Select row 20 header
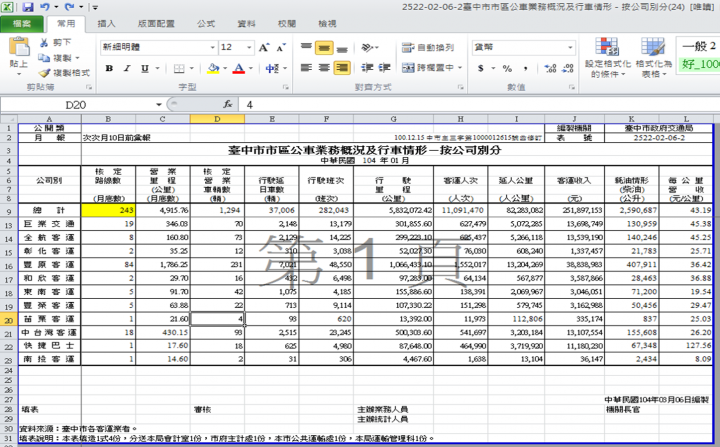This screenshot has width=720, height=447. tap(9, 319)
